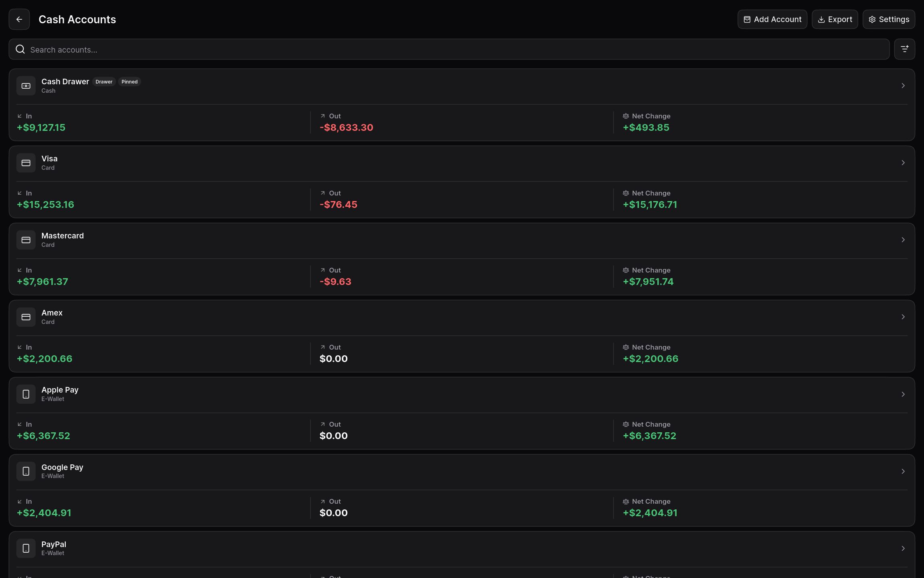Click the -$76.45 Out amount
The width and height of the screenshot is (924, 578).
coord(338,205)
